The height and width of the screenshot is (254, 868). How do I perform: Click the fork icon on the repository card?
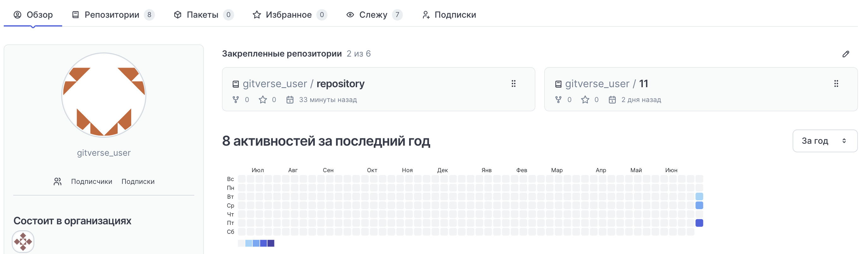click(x=236, y=100)
